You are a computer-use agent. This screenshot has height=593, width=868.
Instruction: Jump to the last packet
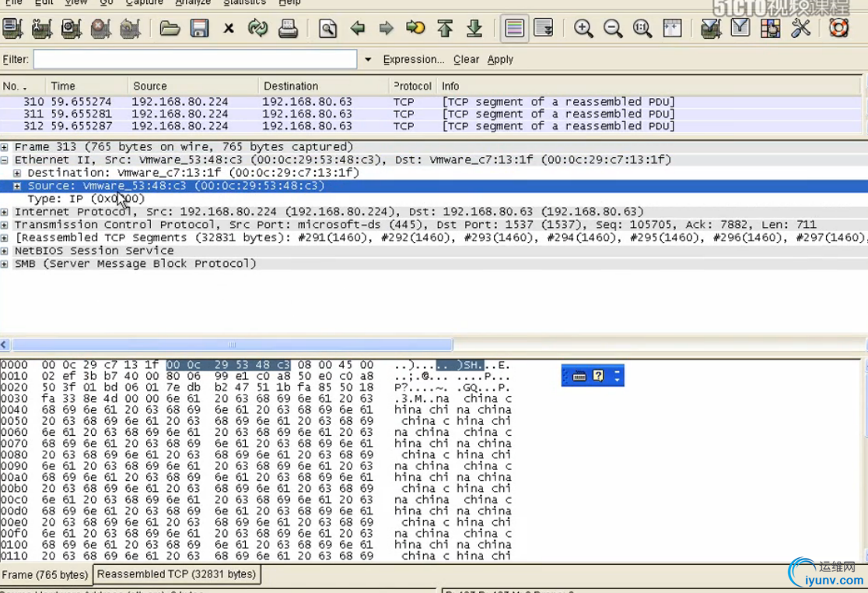[474, 29]
